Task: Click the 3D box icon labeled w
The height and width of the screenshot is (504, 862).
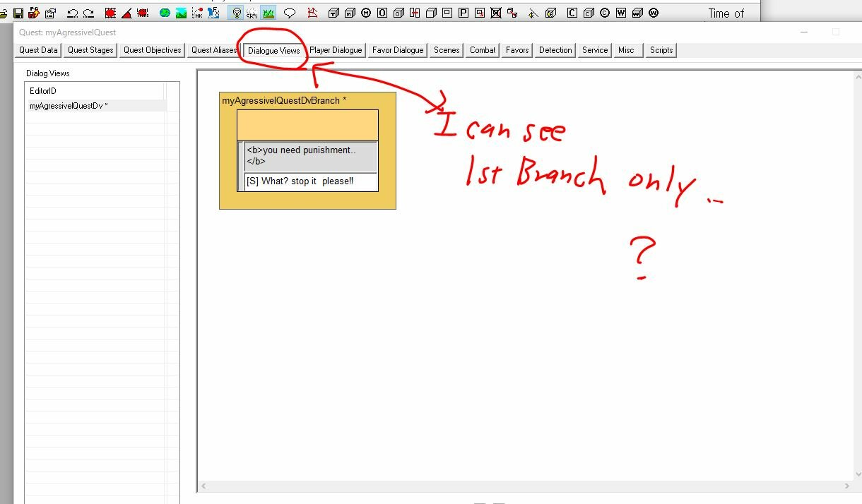Action: tap(637, 13)
